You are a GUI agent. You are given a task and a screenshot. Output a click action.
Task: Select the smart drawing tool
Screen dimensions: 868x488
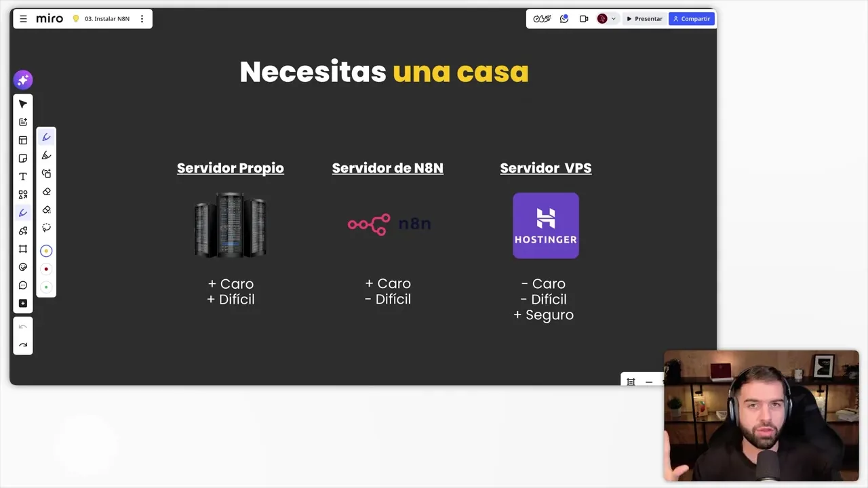tap(46, 174)
